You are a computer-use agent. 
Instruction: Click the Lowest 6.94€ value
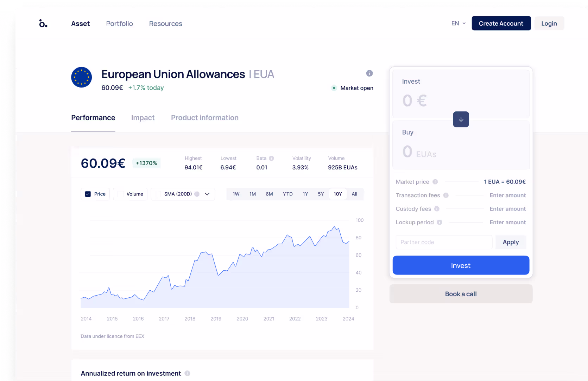click(x=228, y=168)
